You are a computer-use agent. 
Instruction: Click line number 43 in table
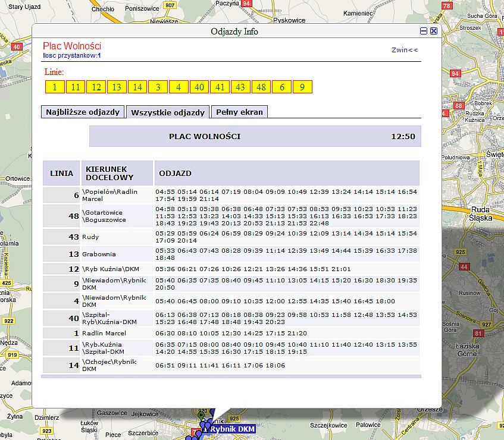(74, 237)
